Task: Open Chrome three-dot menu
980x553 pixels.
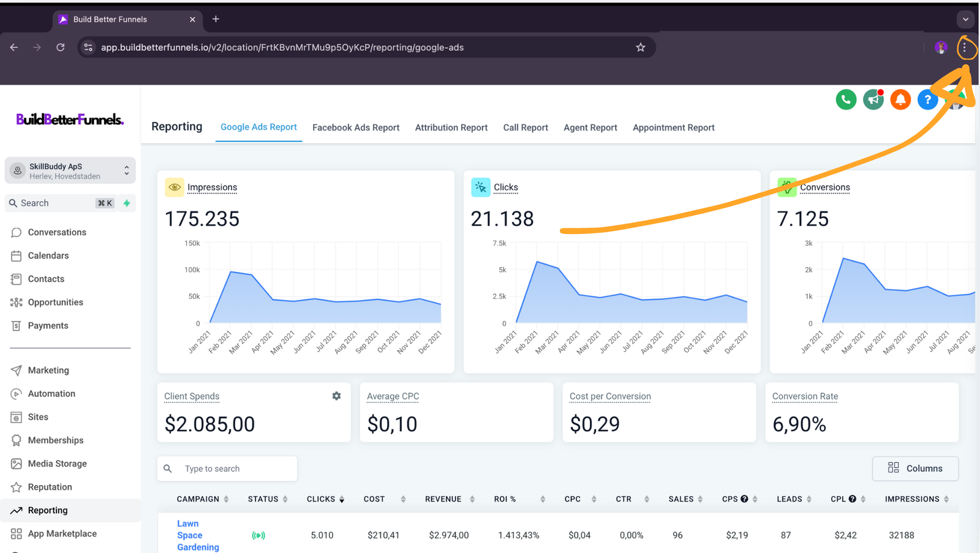Action: click(964, 48)
